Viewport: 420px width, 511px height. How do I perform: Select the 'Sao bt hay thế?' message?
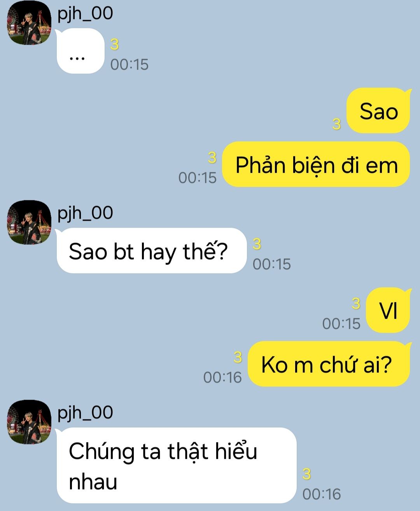(x=152, y=251)
